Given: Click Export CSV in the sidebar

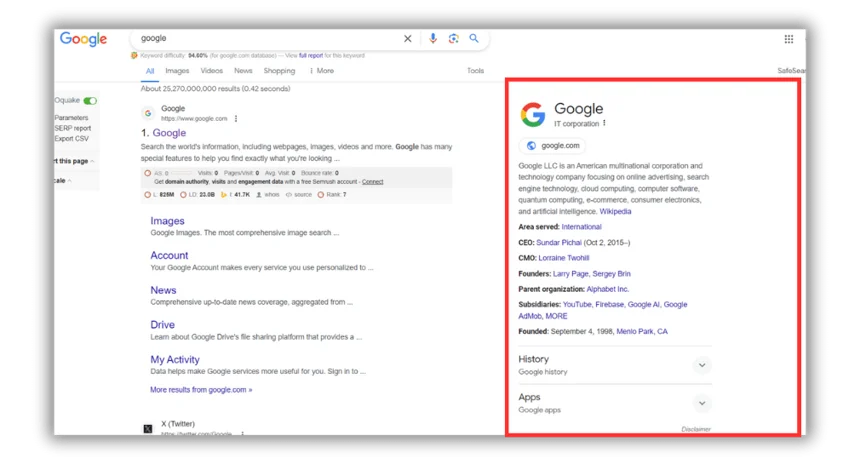Looking at the screenshot, I should click(x=71, y=139).
